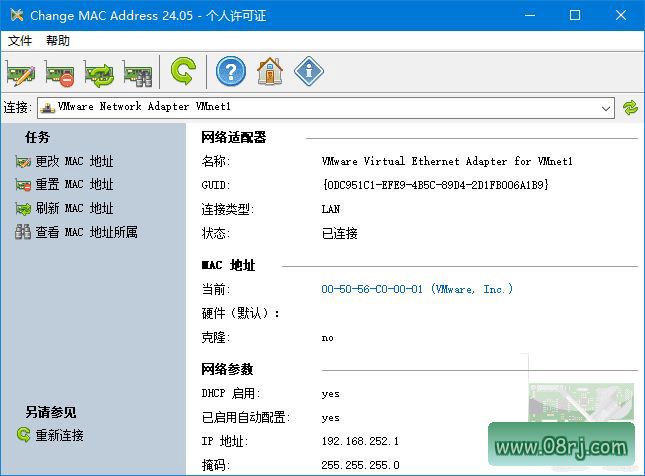Click the Change MAC Address toolbar icon
645x476 pixels.
point(21,73)
